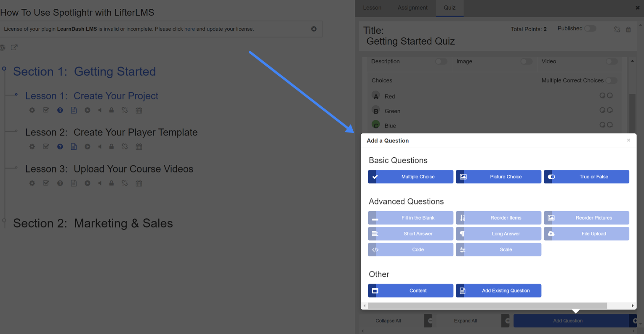Open the quiz question-mark icon for Lesson 1
The width and height of the screenshot is (644, 334).
pyautogui.click(x=60, y=110)
